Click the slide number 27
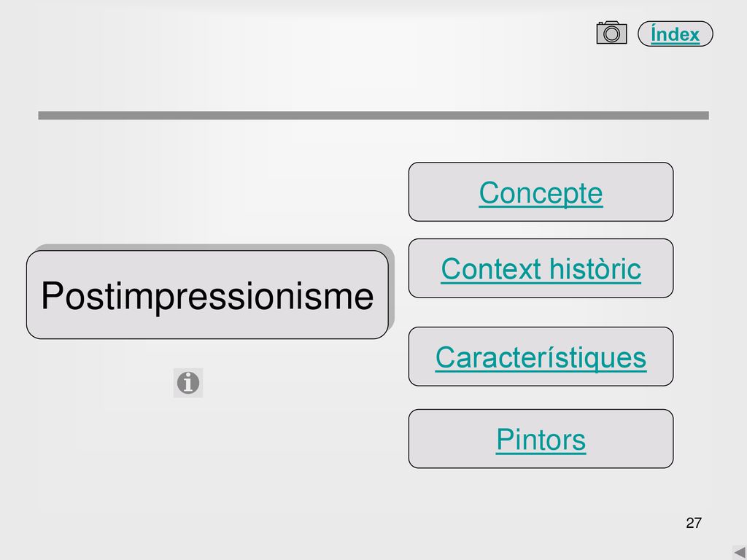 coord(694,523)
